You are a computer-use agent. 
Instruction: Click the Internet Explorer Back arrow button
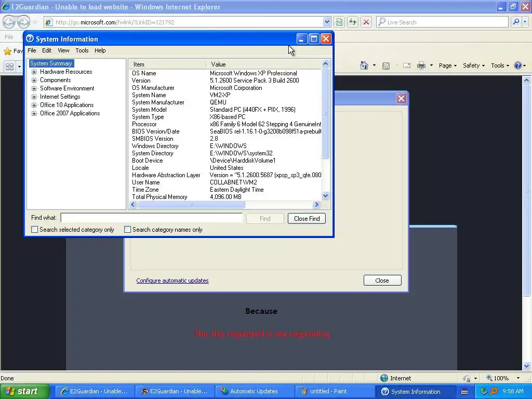9,22
